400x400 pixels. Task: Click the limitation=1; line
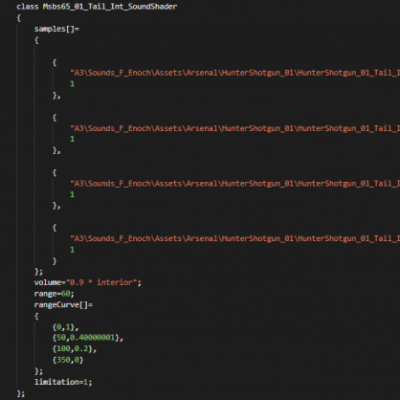(63, 382)
